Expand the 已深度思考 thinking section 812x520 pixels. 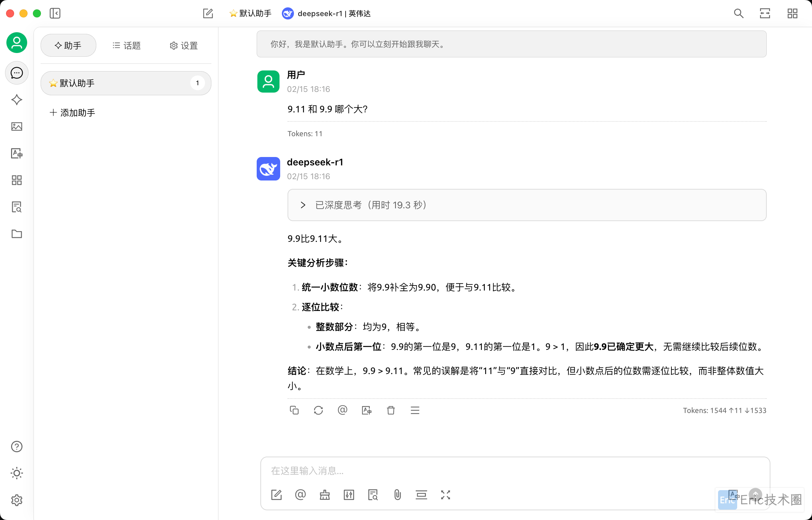click(527, 205)
